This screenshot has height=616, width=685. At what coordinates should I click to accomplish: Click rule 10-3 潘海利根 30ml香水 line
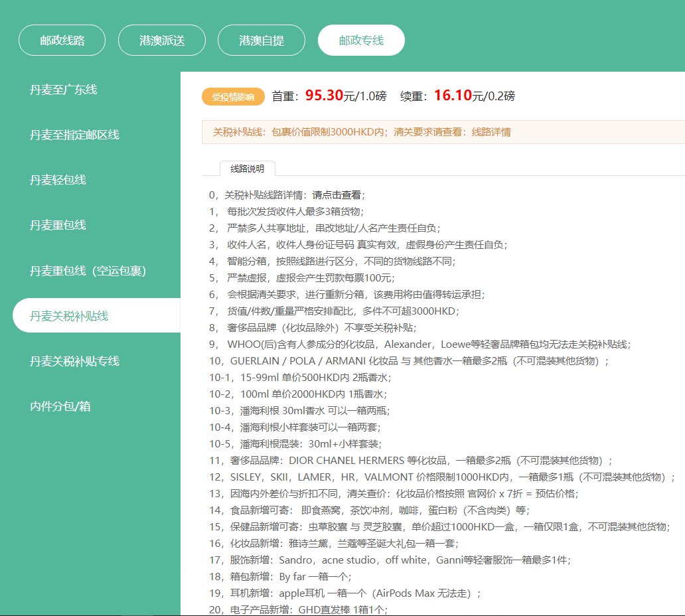tap(299, 411)
